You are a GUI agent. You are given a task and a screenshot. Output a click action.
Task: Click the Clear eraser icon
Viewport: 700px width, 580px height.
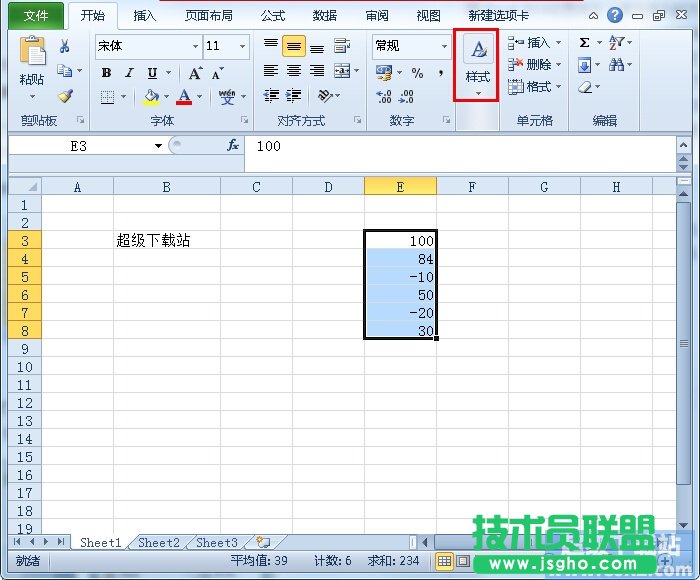coord(585,87)
